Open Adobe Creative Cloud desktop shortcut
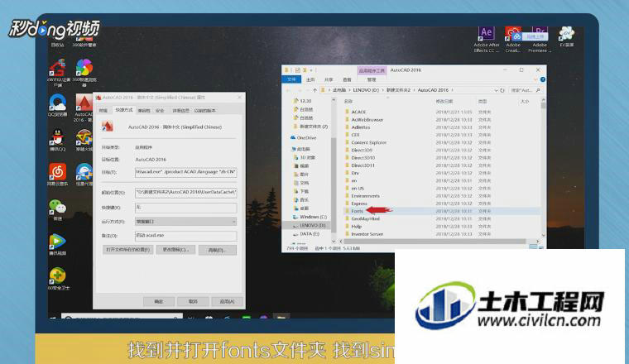The height and width of the screenshot is (364, 629). [x=513, y=39]
